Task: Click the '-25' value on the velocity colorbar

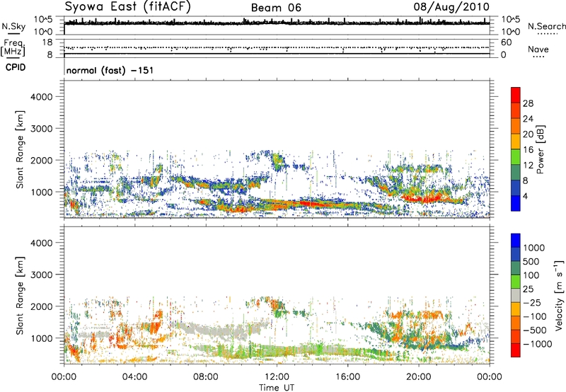Action: click(531, 303)
